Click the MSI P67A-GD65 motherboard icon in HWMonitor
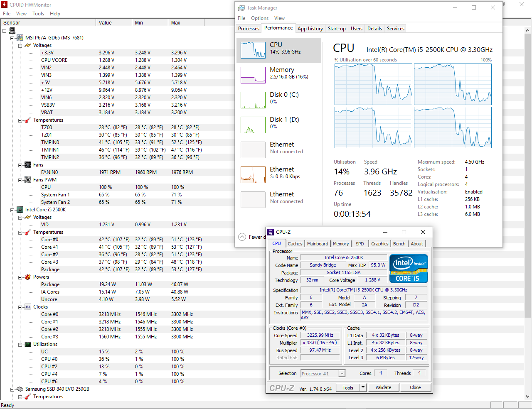 click(20, 38)
